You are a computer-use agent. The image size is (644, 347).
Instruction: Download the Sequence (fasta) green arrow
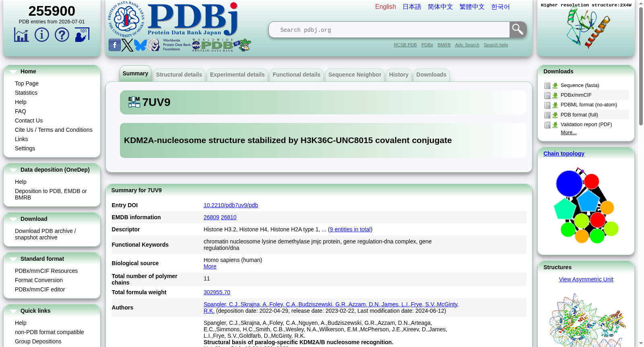point(555,86)
